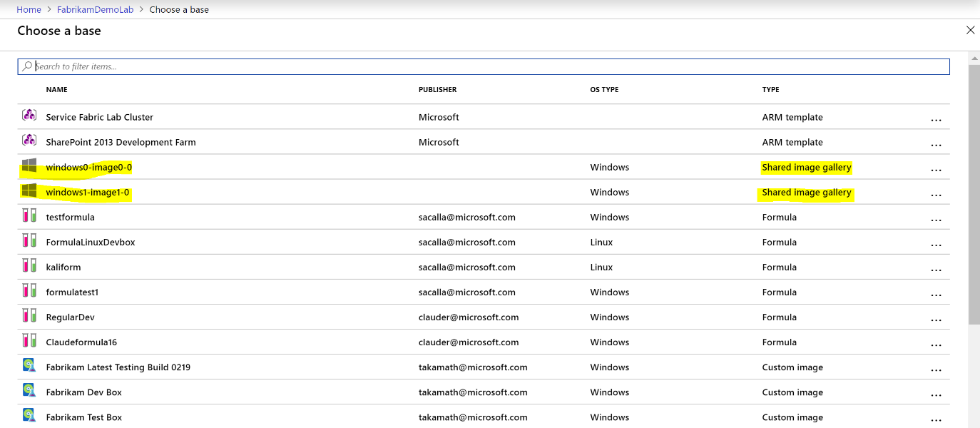Sort by the TYPE column header
The image size is (980, 428).
770,90
